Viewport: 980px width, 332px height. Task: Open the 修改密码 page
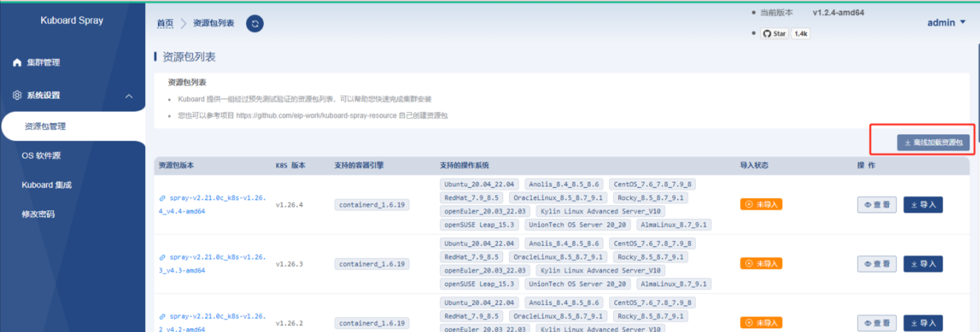coord(38,214)
